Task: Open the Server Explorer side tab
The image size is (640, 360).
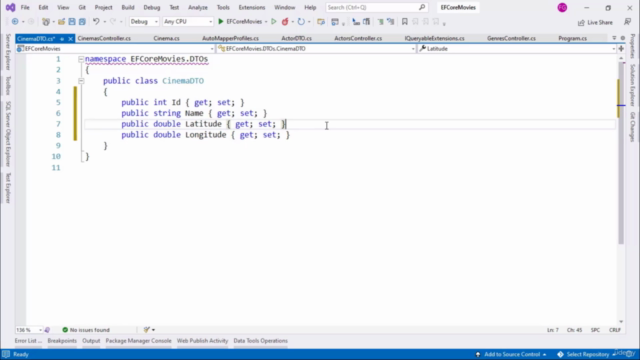Action: (x=8, y=52)
